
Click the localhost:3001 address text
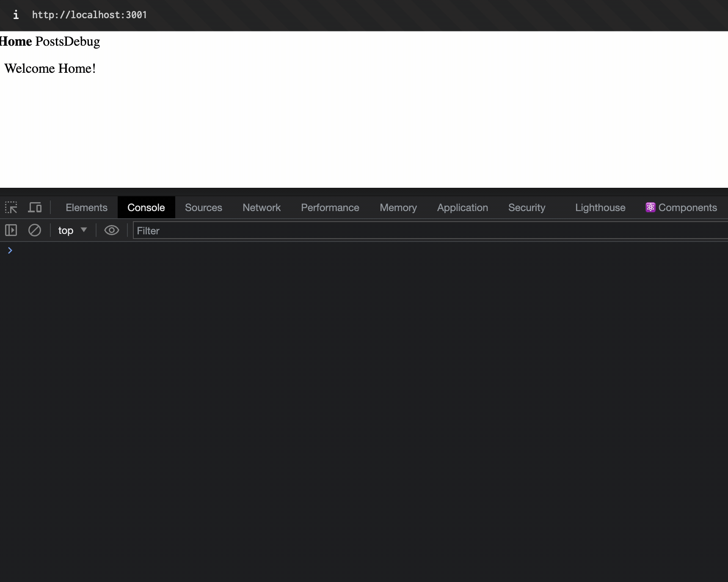click(x=89, y=15)
